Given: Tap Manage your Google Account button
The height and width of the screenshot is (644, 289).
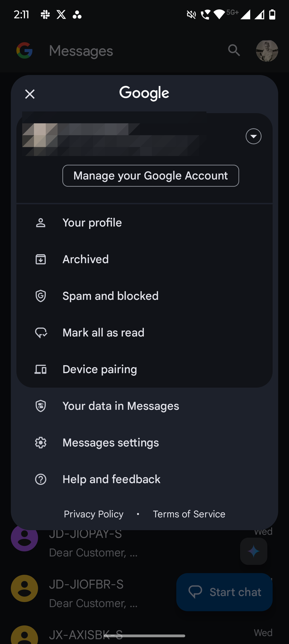Looking at the screenshot, I should pyautogui.click(x=151, y=176).
